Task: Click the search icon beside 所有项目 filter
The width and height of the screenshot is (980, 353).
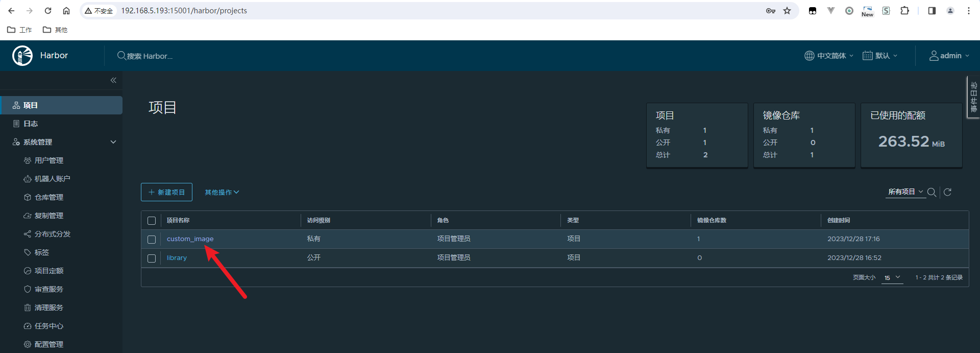Action: point(932,192)
